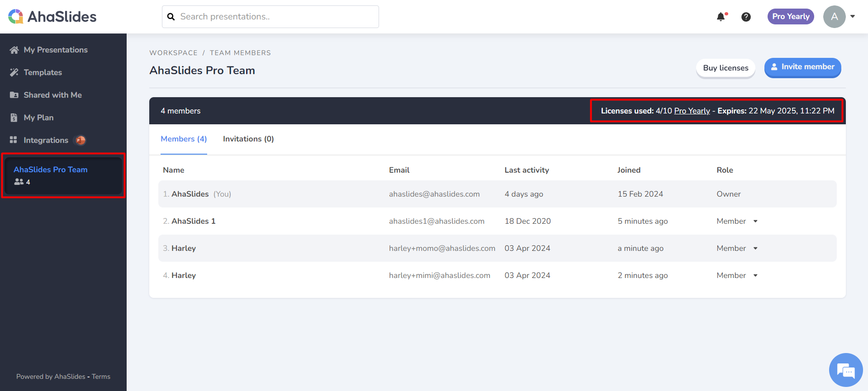Open My Presentations in sidebar
This screenshot has width=868, height=391.
(55, 50)
